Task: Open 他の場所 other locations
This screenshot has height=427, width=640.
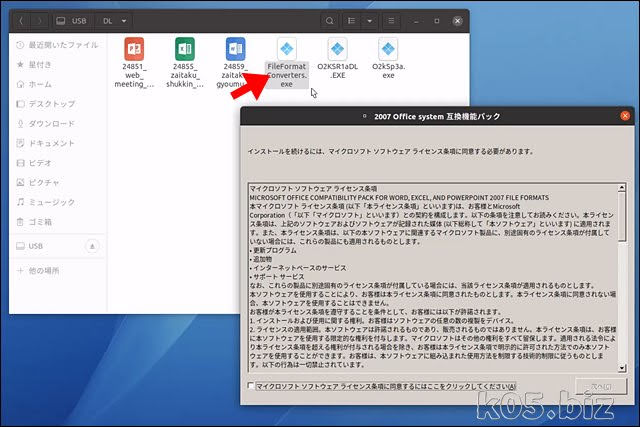Action: coord(58,270)
